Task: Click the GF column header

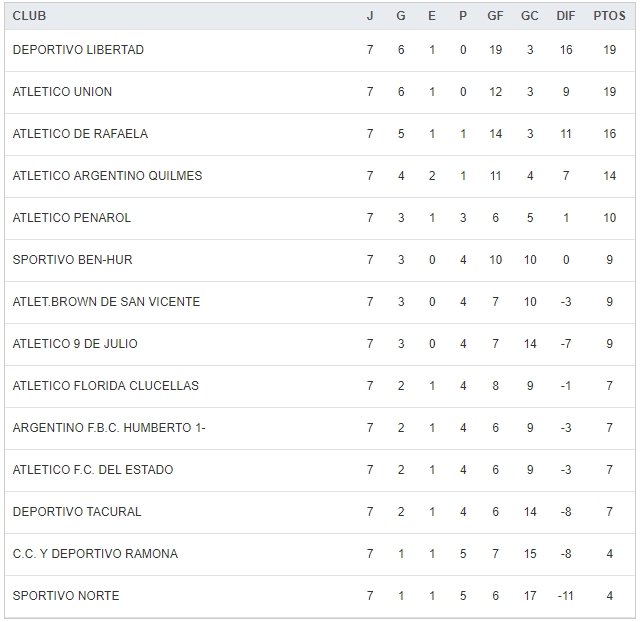Action: click(x=496, y=16)
